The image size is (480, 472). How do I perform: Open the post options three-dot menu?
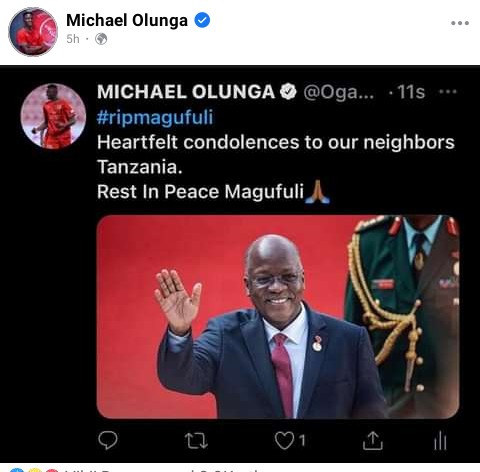point(460,23)
